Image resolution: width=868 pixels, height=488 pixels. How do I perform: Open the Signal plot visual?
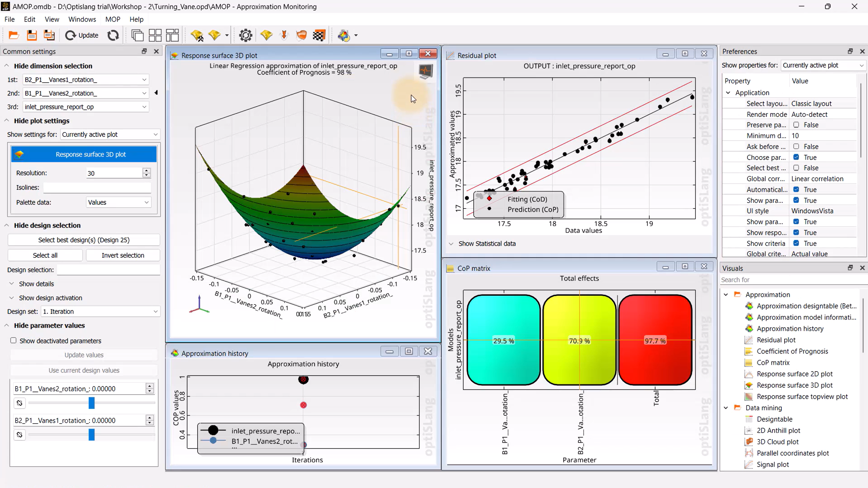tap(773, 465)
